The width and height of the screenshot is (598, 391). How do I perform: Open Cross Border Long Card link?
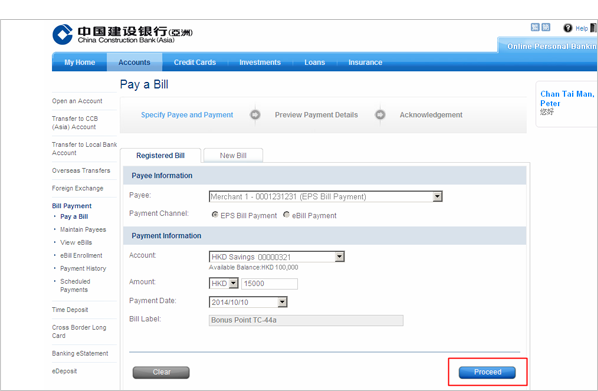(x=79, y=331)
